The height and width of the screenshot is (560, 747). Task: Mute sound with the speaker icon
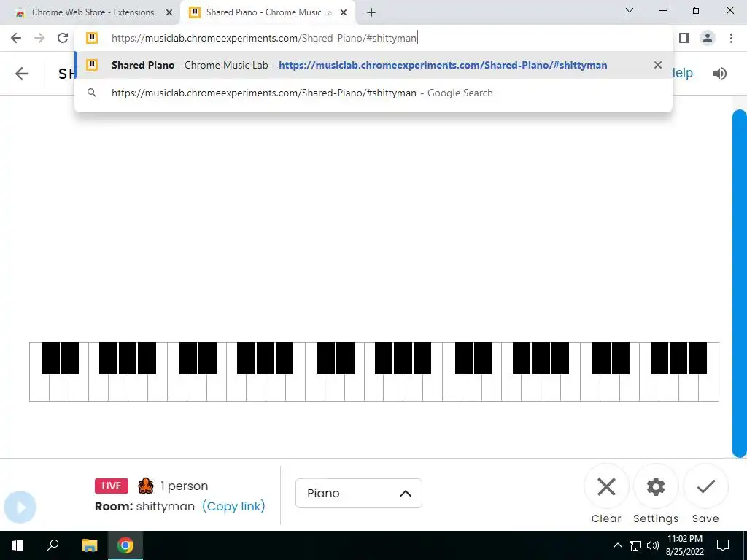[719, 74]
